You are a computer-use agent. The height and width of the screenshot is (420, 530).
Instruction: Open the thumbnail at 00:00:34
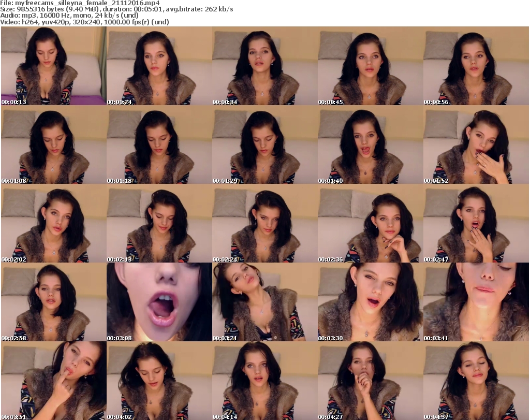tap(264, 66)
